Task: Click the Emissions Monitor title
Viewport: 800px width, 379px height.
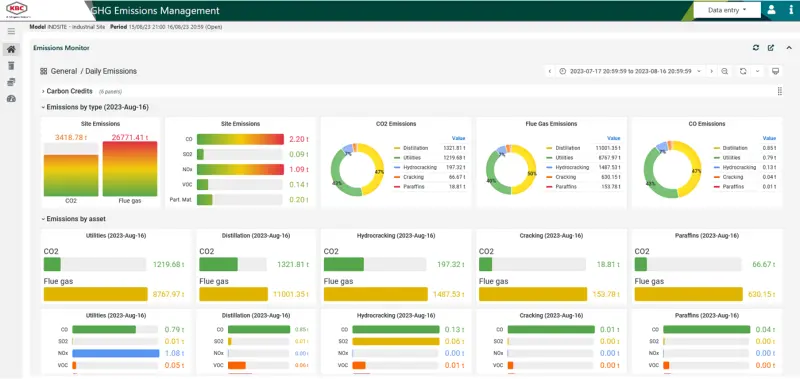Action: [x=61, y=48]
